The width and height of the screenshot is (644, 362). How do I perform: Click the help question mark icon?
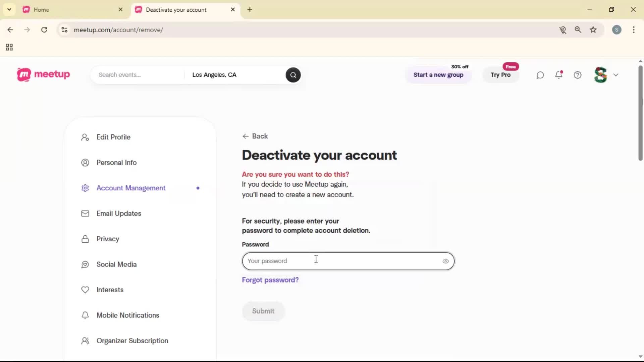tap(578, 75)
